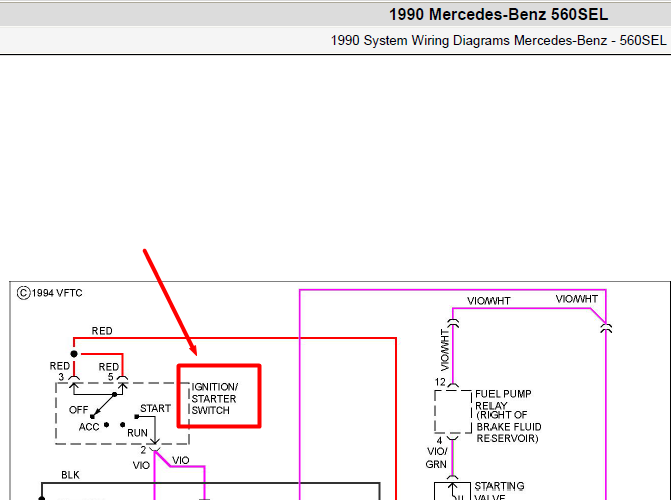671x500 pixels.
Task: Click the highlighted Ignition/Starter Switch label box
Action: pyautogui.click(x=219, y=396)
